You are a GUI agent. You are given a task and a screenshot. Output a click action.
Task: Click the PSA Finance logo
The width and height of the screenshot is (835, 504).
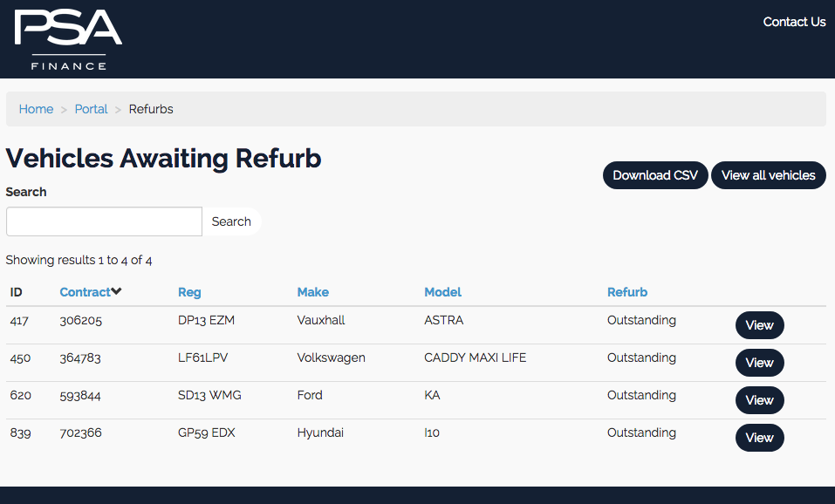click(68, 40)
